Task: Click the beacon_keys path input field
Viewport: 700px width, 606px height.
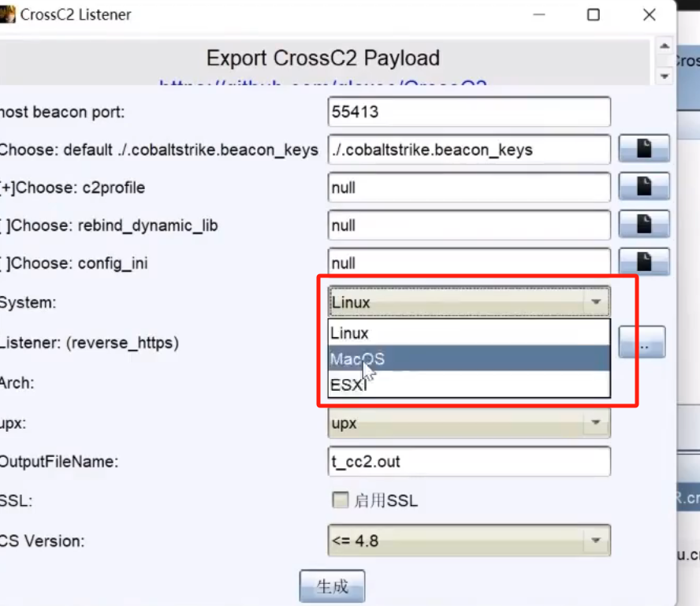Action: [x=469, y=150]
